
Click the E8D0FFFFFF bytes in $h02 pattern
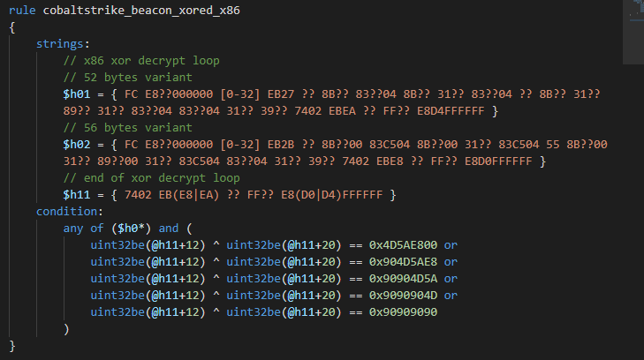tap(498, 161)
